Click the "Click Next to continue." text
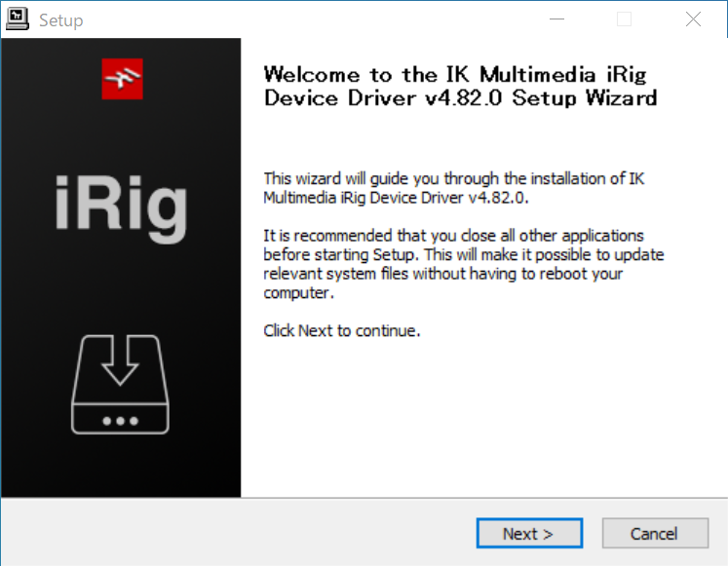 pos(342,331)
